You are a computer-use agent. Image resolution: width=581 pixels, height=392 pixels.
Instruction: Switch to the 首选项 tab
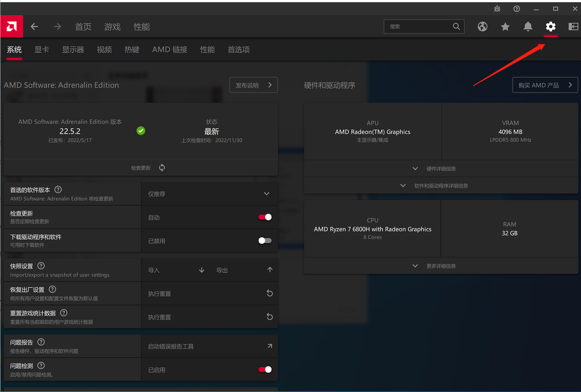[239, 50]
